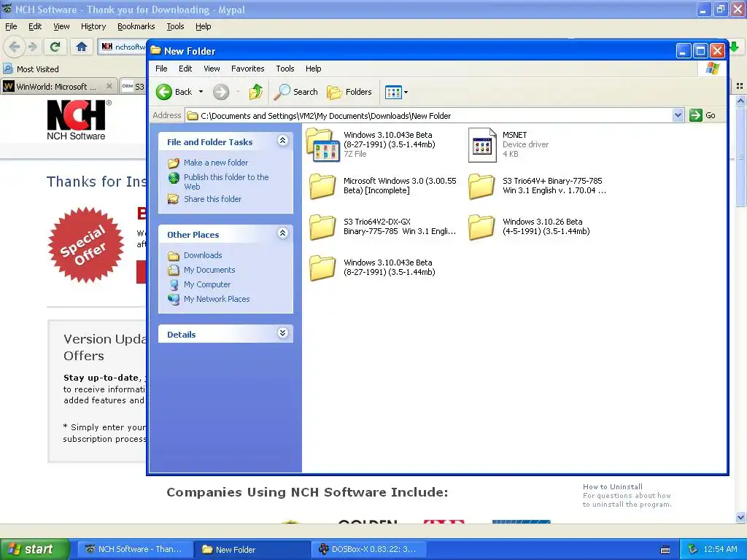This screenshot has height=560, width=747.
Task: Open the Windows Start menu
Action: click(x=35, y=549)
